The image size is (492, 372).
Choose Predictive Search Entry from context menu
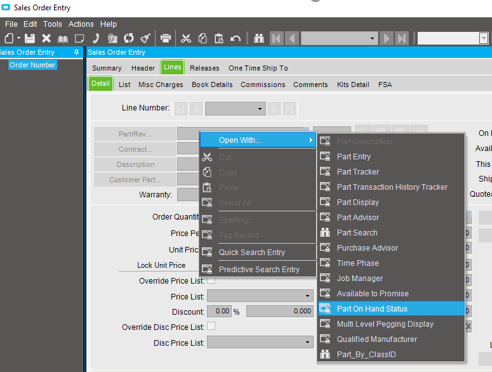pyautogui.click(x=258, y=269)
